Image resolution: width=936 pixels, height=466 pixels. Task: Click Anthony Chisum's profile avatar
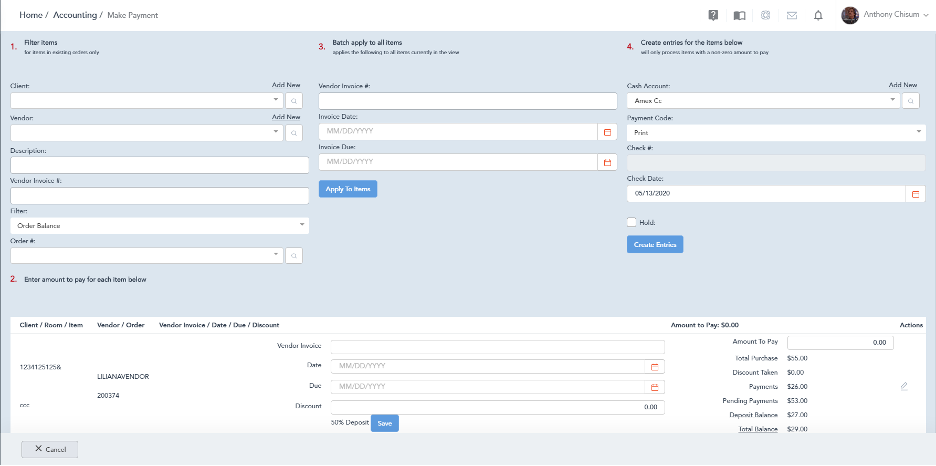(849, 16)
